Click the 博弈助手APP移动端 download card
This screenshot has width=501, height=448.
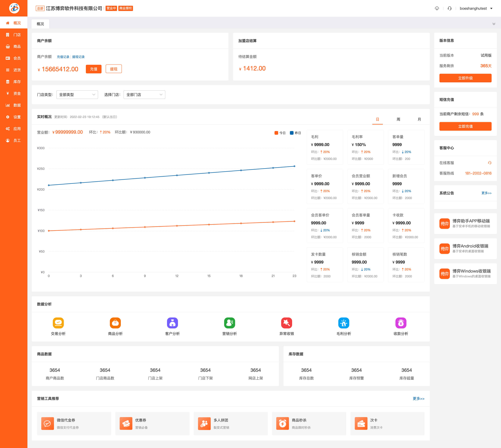tap(465, 223)
